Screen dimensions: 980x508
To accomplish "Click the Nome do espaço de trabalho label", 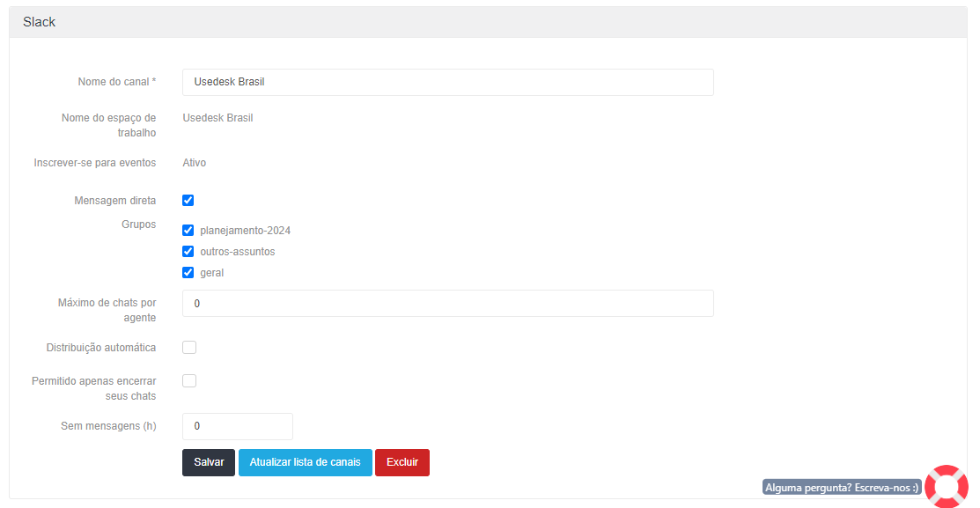I will pos(109,125).
